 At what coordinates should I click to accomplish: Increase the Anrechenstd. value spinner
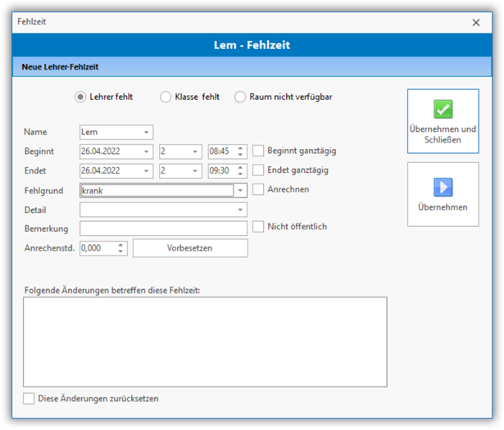[120, 245]
